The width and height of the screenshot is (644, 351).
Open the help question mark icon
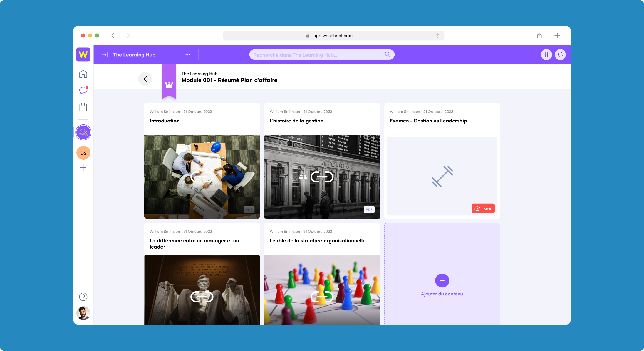tap(83, 297)
